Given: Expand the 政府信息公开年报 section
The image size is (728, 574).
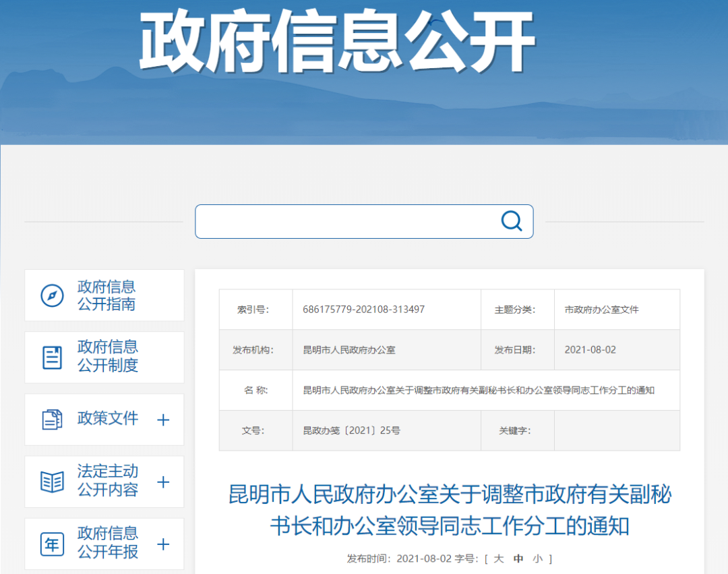Looking at the screenshot, I should pyautogui.click(x=162, y=544).
